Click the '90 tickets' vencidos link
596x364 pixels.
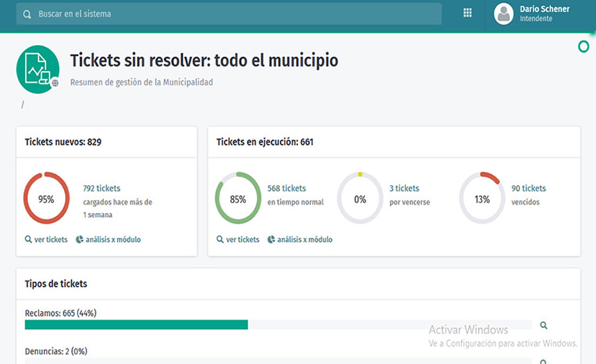coord(528,188)
